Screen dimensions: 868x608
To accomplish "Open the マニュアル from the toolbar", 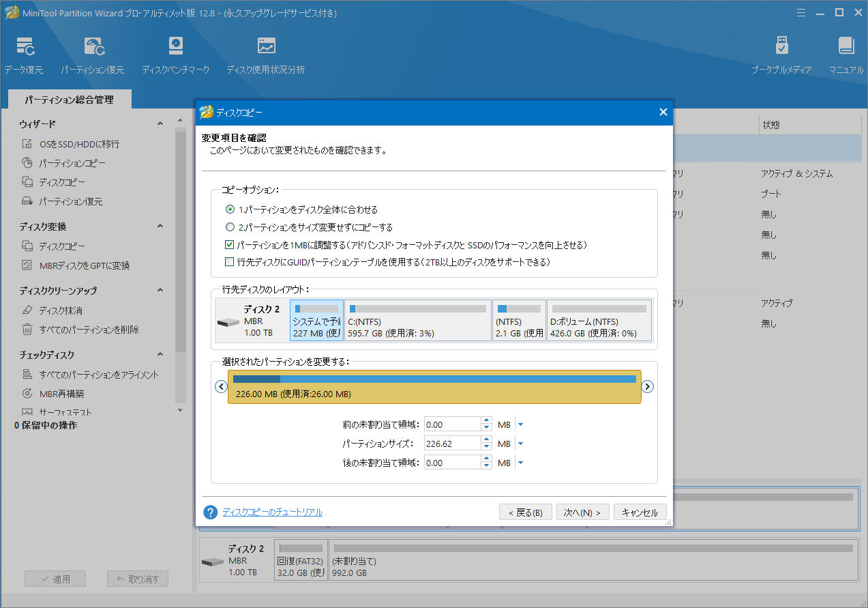I will (845, 53).
